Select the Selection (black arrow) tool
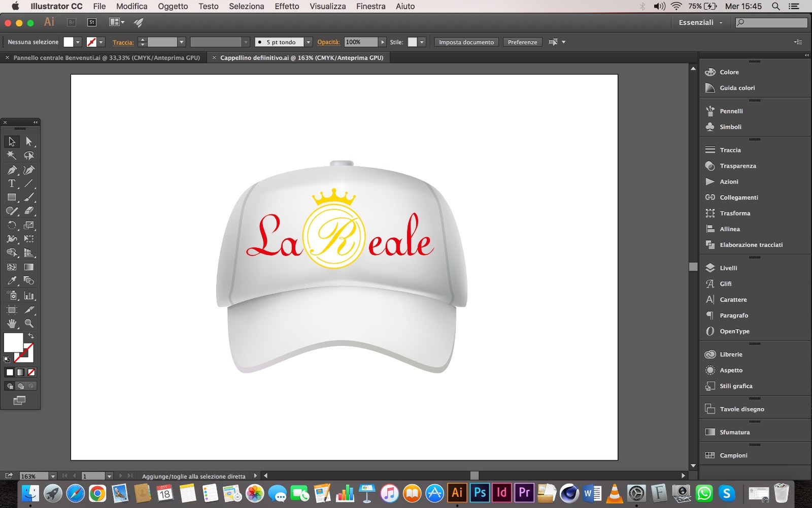812x508 pixels. [x=12, y=141]
